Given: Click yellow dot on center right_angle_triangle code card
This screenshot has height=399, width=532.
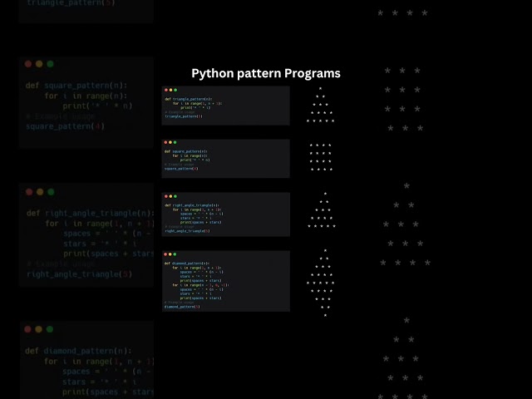Looking at the screenshot, I should coord(170,196).
